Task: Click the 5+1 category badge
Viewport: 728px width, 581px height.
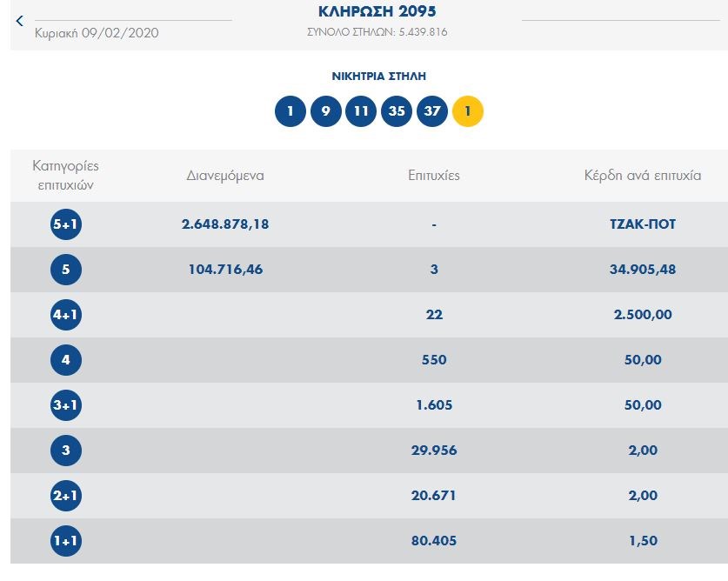Action: pos(66,224)
